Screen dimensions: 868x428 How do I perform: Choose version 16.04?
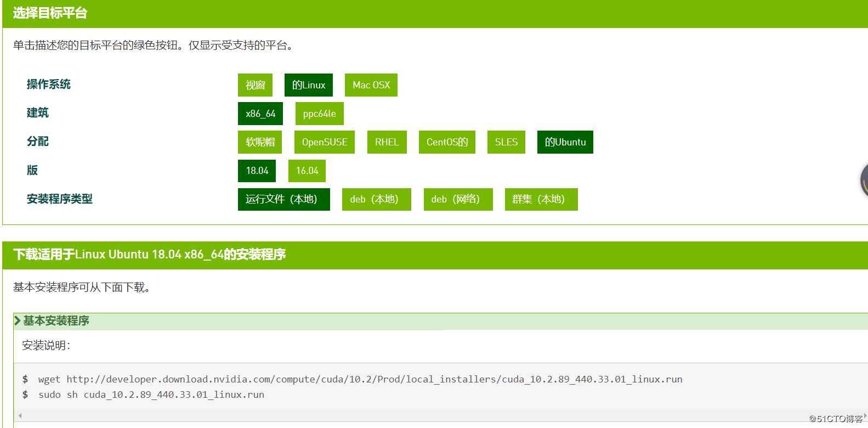(307, 171)
